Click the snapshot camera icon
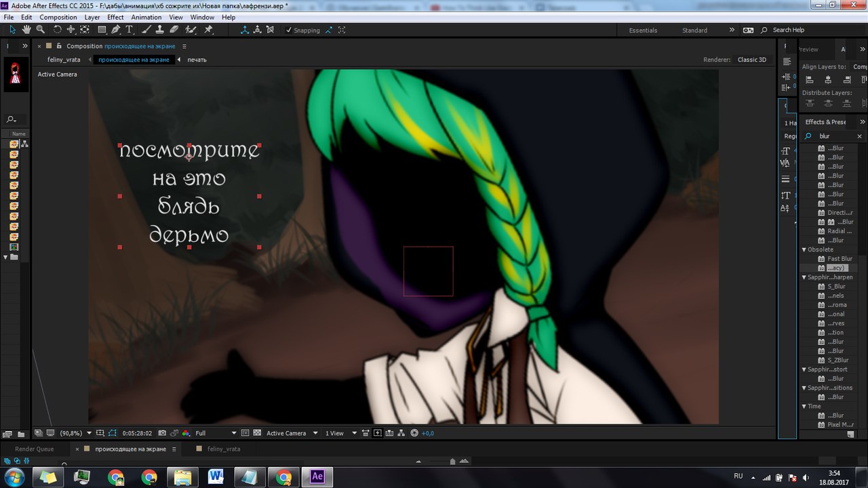The width and height of the screenshot is (868, 488). coord(162,433)
